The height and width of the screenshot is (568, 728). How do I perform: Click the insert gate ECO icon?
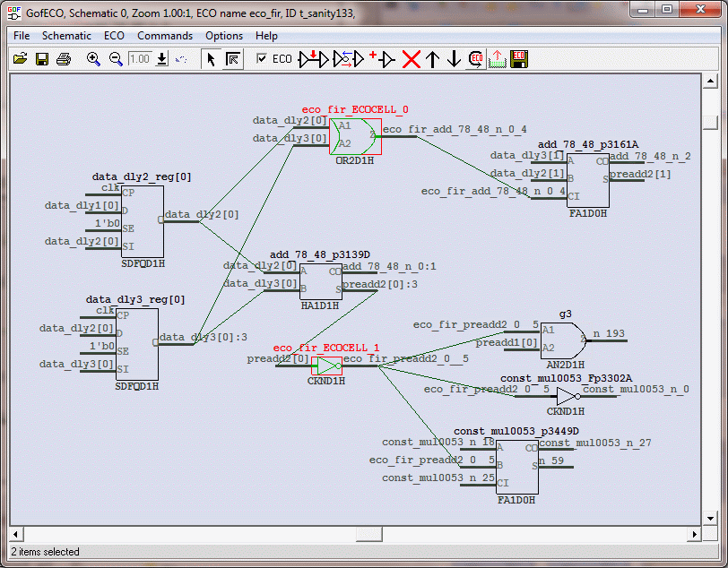pyautogui.click(x=382, y=59)
